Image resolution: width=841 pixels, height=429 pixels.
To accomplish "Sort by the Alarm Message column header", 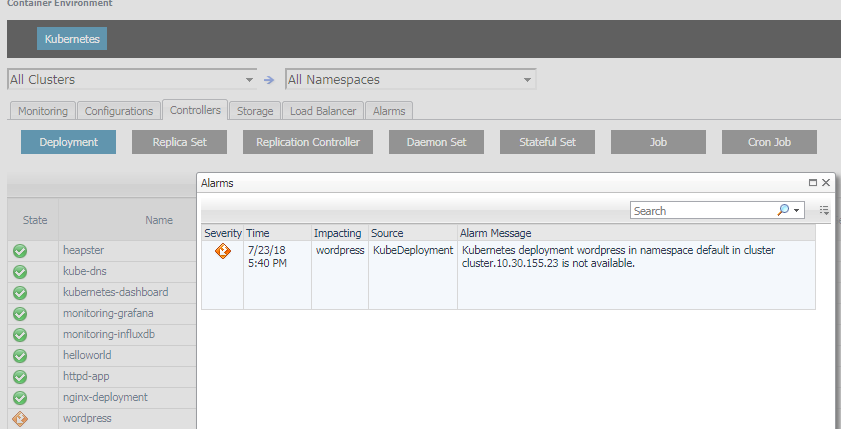I will tap(636, 233).
